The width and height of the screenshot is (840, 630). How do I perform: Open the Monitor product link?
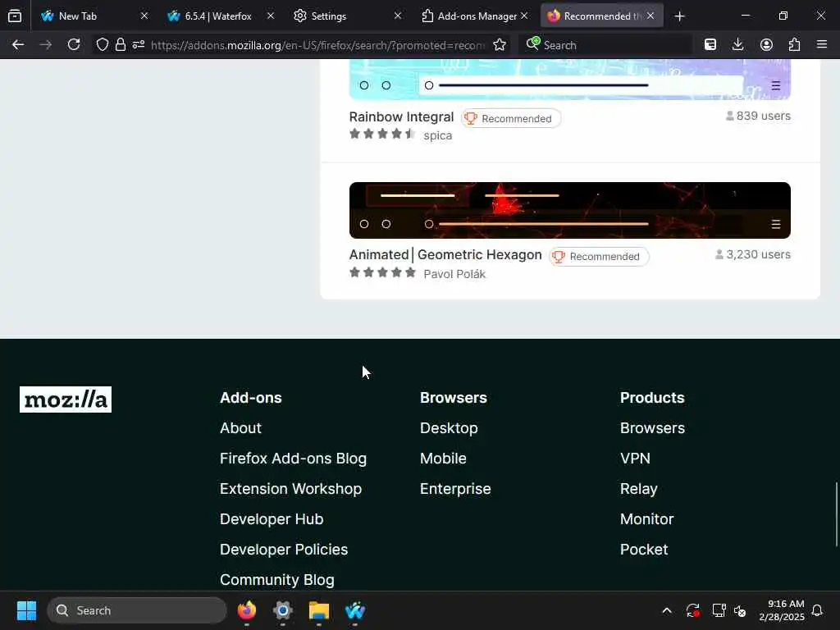[x=646, y=519]
